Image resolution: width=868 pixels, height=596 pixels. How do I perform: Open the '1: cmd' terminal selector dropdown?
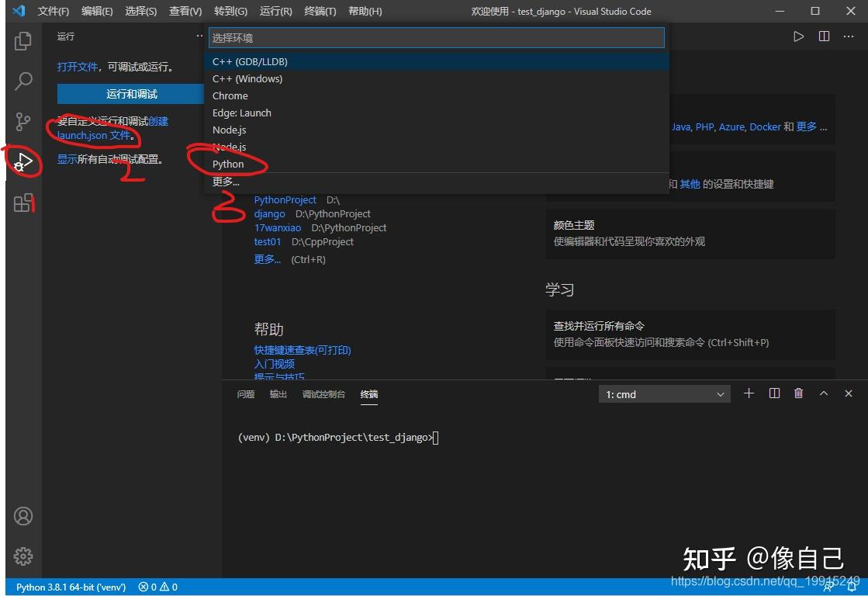[663, 393]
